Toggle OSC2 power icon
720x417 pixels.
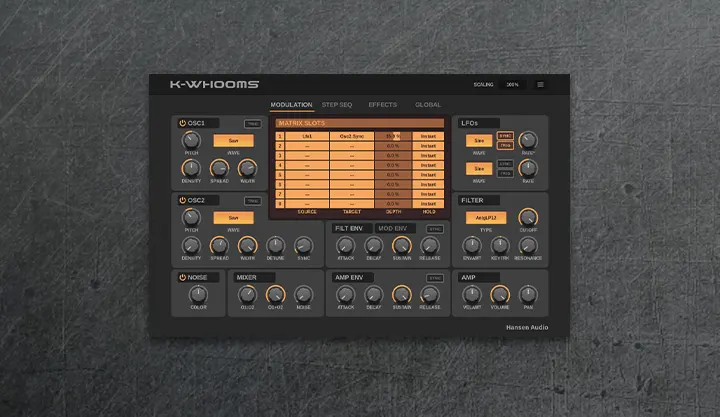[x=183, y=200]
